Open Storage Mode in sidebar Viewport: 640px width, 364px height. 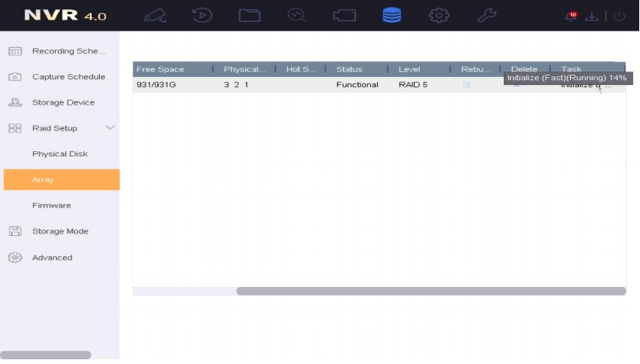click(x=60, y=232)
